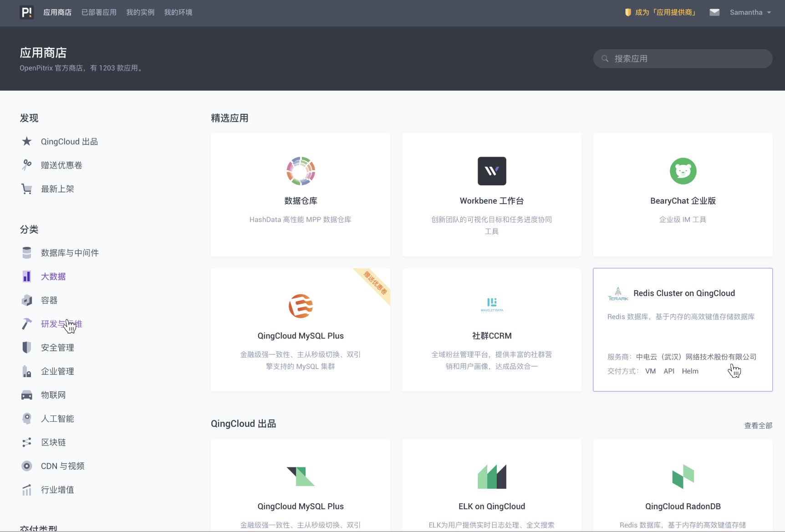Select the 数据库与中间件 category

pos(70,253)
